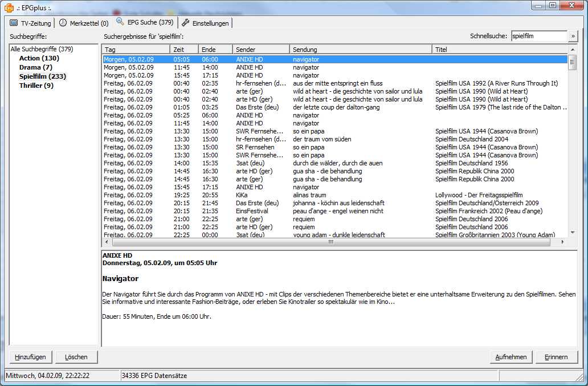Image resolution: width=588 pixels, height=386 pixels.
Task: Select Alle Suchbegriffe (379) entry
Action: pos(42,49)
